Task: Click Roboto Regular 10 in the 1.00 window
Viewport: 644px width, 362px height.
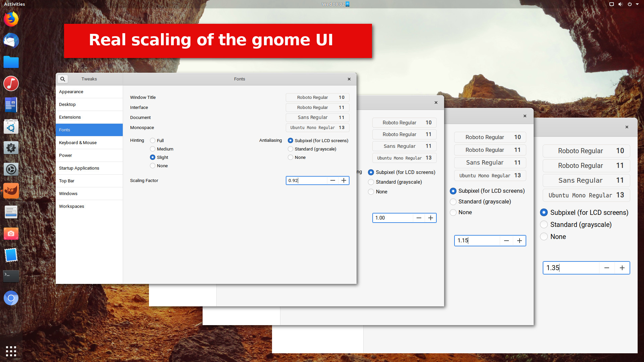Action: (405, 123)
